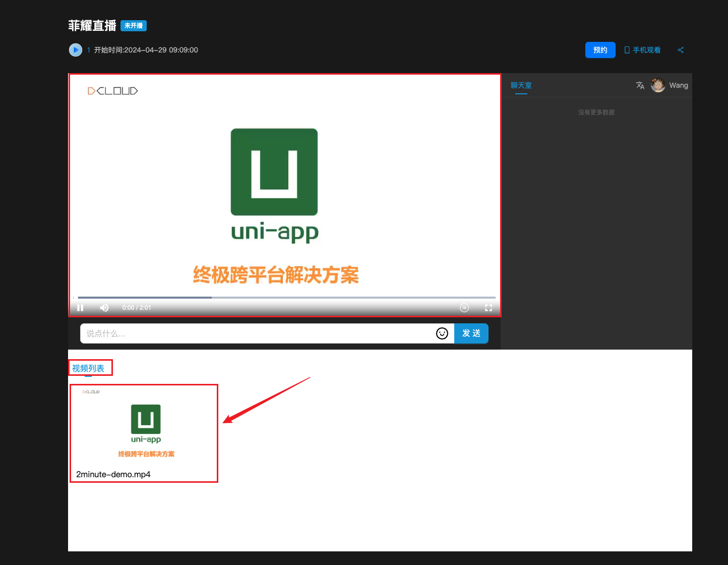Toggle the danmaku (弹) bullet comments
728x565 pixels.
pyautogui.click(x=464, y=308)
